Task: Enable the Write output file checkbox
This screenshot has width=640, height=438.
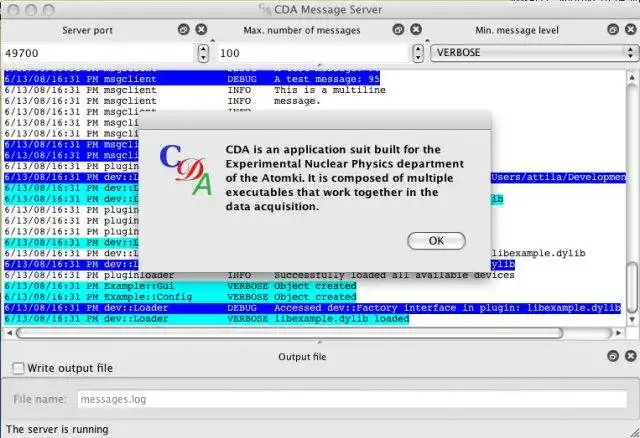Action: coord(18,368)
